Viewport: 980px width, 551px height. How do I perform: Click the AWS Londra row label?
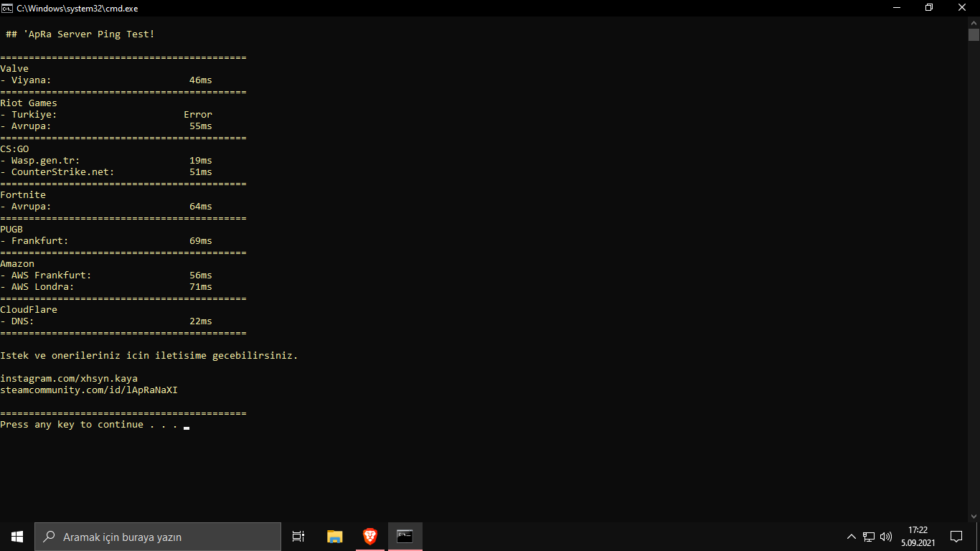point(43,287)
